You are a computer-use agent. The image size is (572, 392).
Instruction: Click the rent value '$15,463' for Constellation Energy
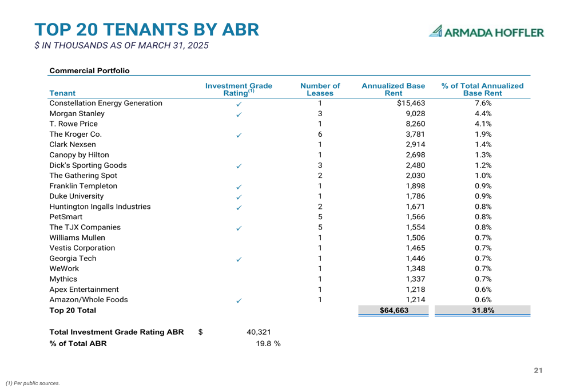[x=411, y=103]
